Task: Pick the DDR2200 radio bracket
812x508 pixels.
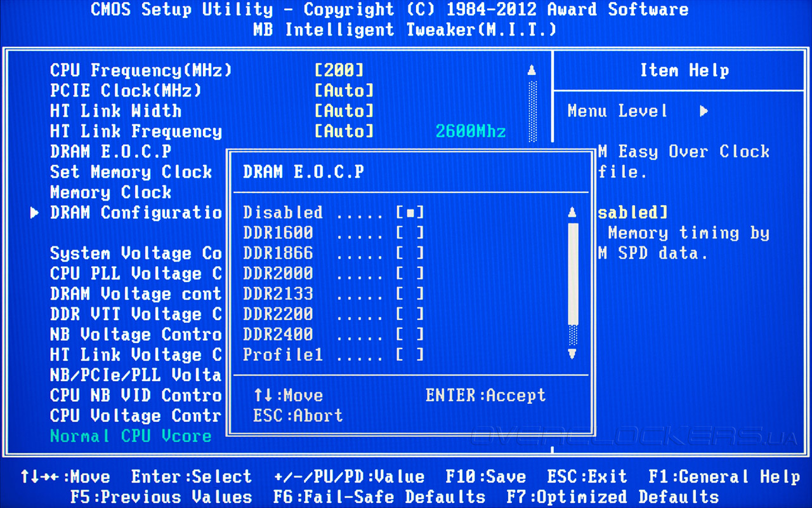Action: tap(410, 314)
